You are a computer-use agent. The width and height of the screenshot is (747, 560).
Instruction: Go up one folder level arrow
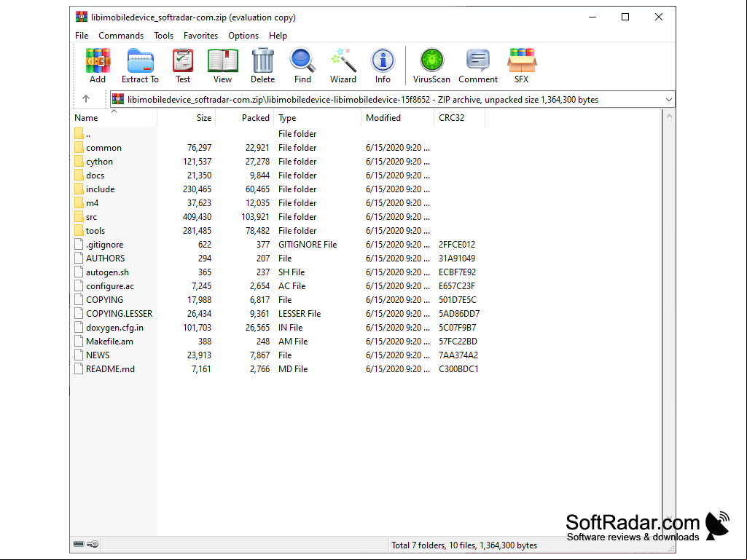86,99
